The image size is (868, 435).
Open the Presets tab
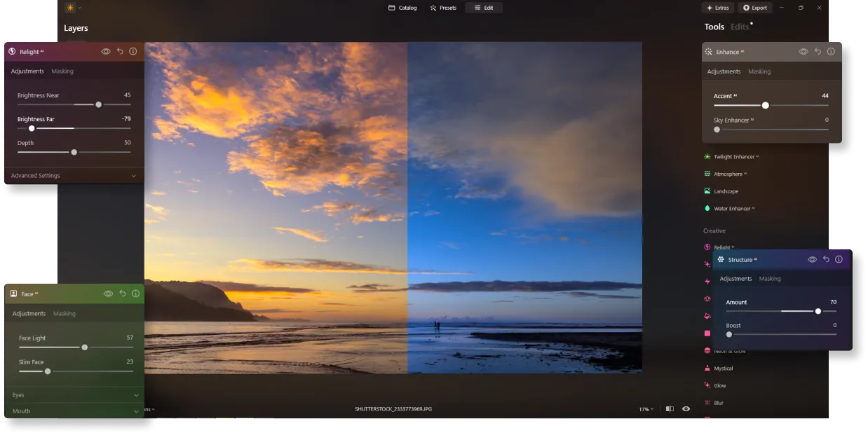tap(443, 8)
